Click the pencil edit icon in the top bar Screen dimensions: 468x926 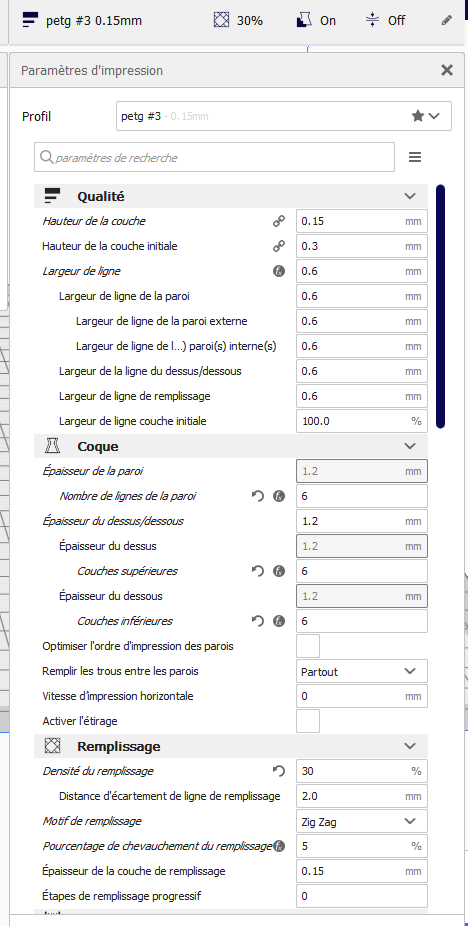(x=447, y=21)
